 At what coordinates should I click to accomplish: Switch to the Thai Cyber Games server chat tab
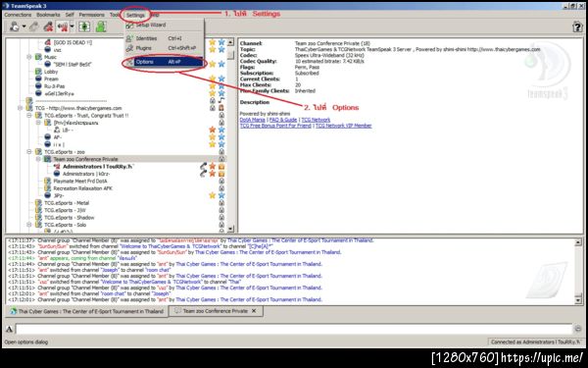(x=86, y=311)
